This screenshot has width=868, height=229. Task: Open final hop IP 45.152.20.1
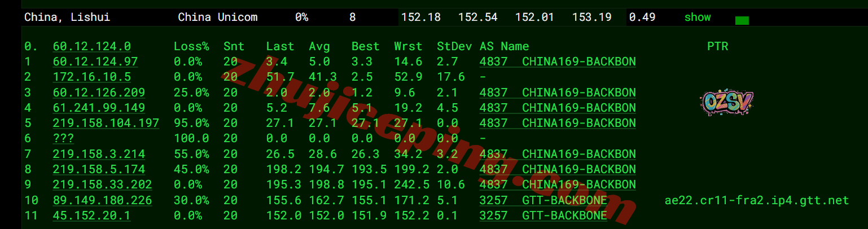(91, 215)
